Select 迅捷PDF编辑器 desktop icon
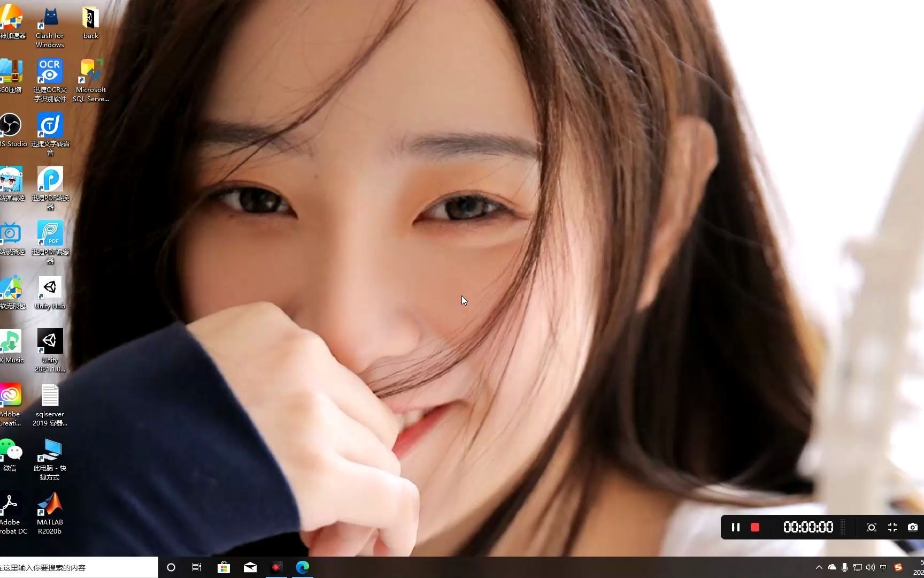Screen dimensions: 924x578 [x=50, y=242]
